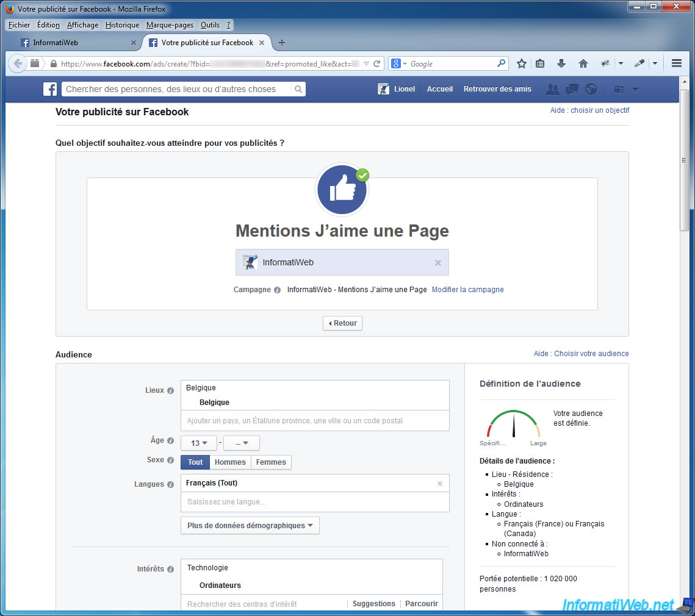Viewport: 695px width, 616px height.
Task: Focus the Facebook search field
Action: click(x=178, y=89)
